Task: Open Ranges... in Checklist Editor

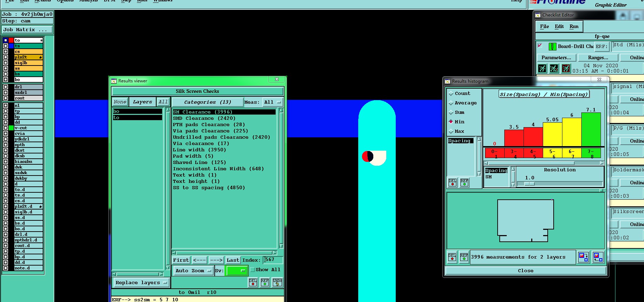Action: (598, 58)
